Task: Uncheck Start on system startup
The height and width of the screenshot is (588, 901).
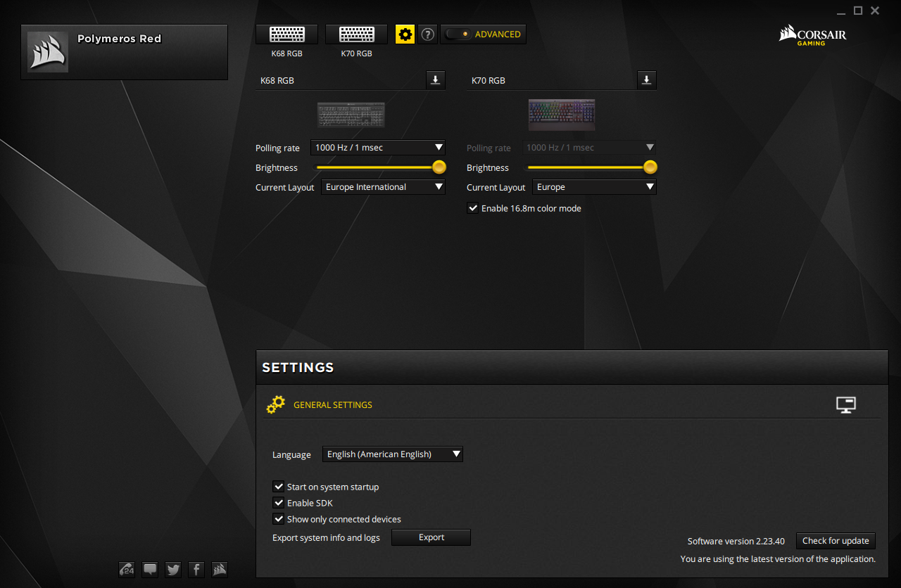Action: pyautogui.click(x=279, y=487)
